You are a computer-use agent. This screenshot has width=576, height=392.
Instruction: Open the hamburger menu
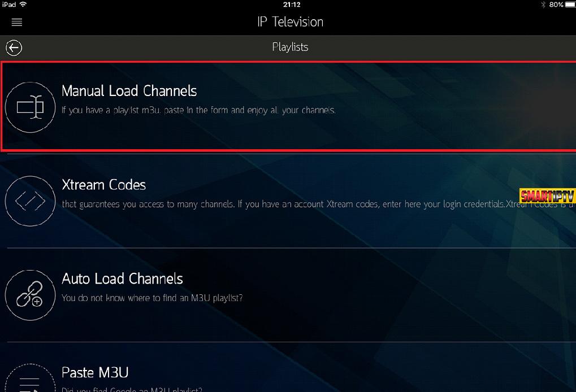click(x=17, y=23)
